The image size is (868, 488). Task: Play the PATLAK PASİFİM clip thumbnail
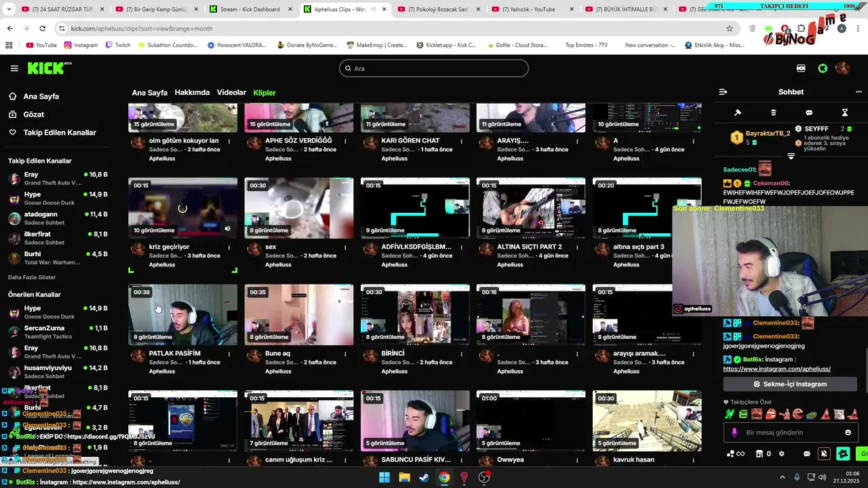tap(183, 314)
